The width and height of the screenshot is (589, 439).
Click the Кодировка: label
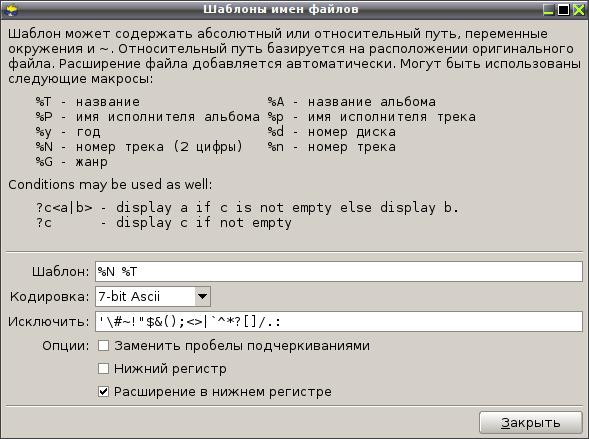(50, 297)
